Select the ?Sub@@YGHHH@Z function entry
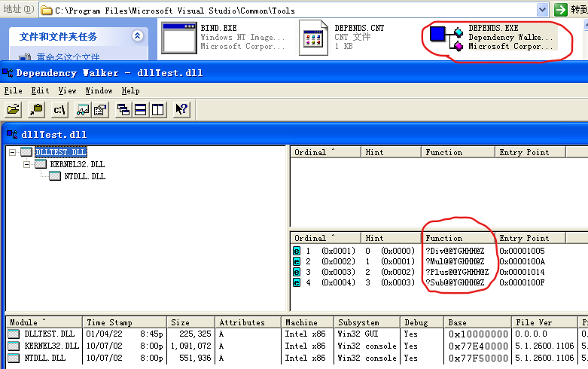The width and height of the screenshot is (588, 369). pos(455,282)
